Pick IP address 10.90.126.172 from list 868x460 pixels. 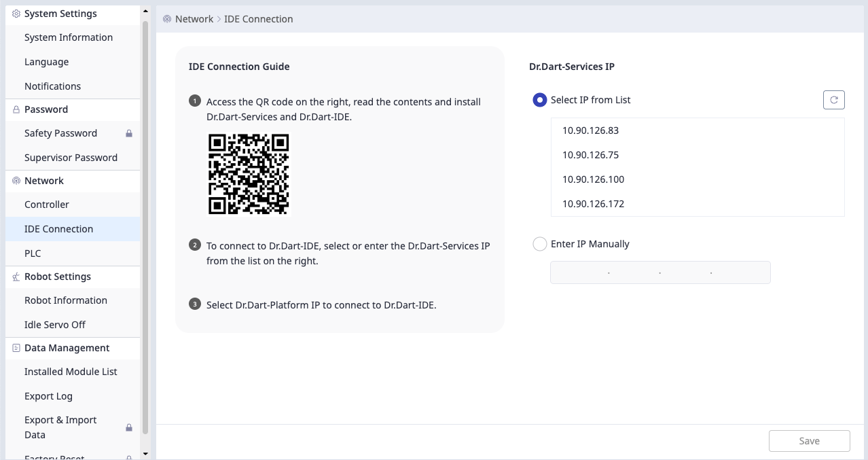(x=593, y=204)
